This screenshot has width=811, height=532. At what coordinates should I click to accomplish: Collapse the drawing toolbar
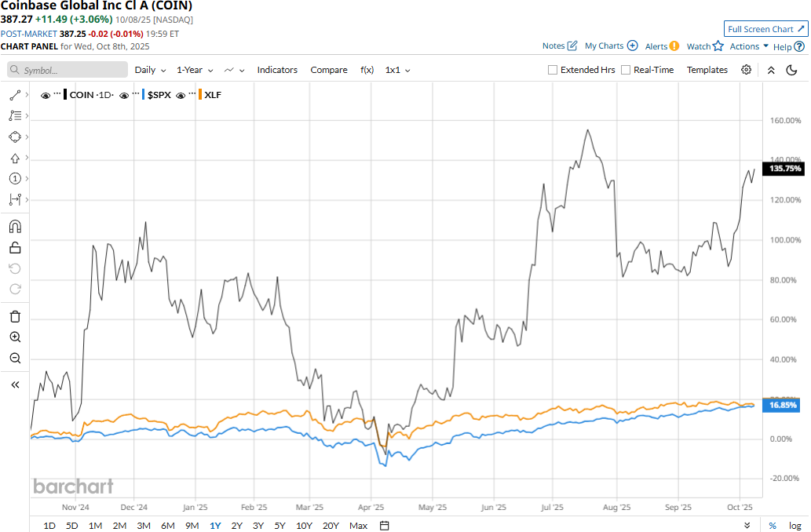pyautogui.click(x=15, y=384)
